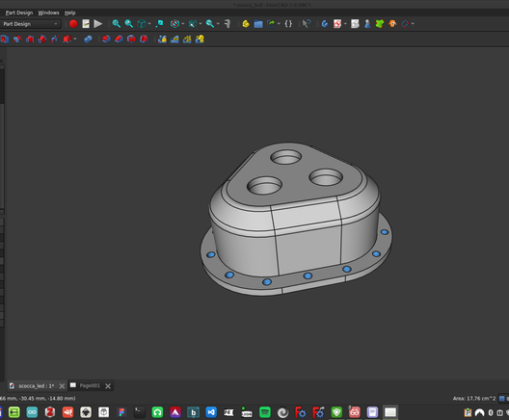Click the Mirrored transformation icon
509x420 pixels.
coord(162,39)
